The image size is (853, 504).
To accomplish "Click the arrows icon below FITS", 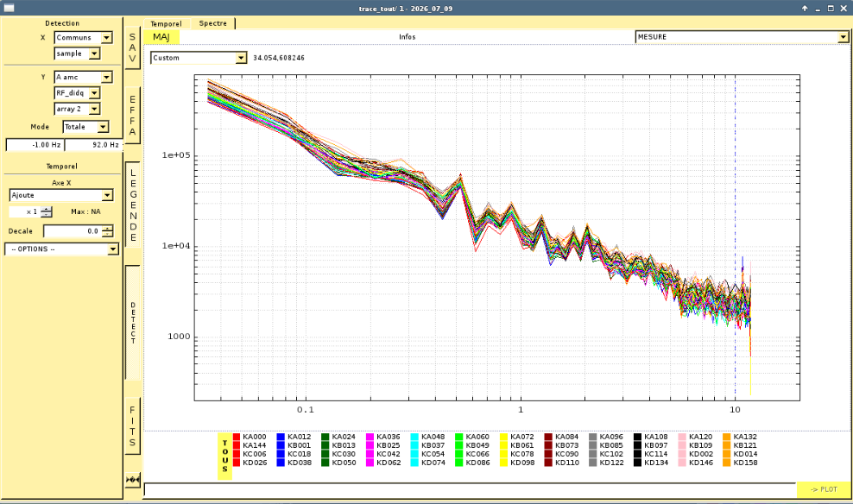I will (132, 480).
